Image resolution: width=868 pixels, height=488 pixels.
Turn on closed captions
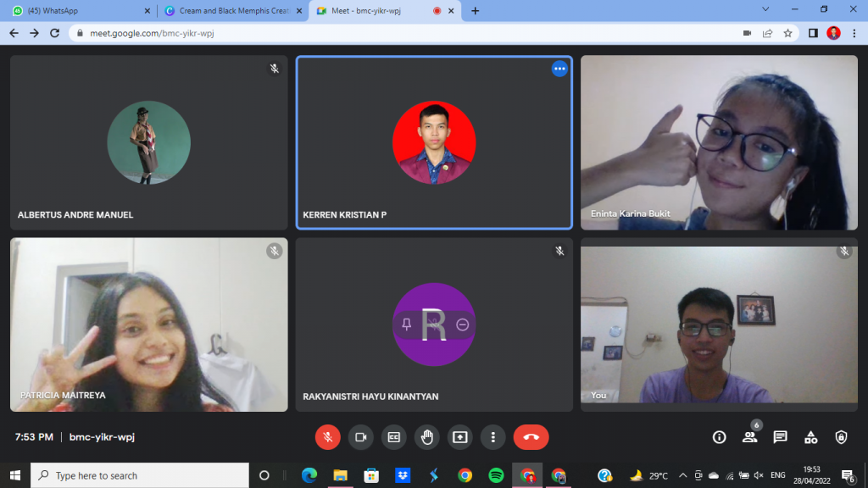tap(393, 437)
